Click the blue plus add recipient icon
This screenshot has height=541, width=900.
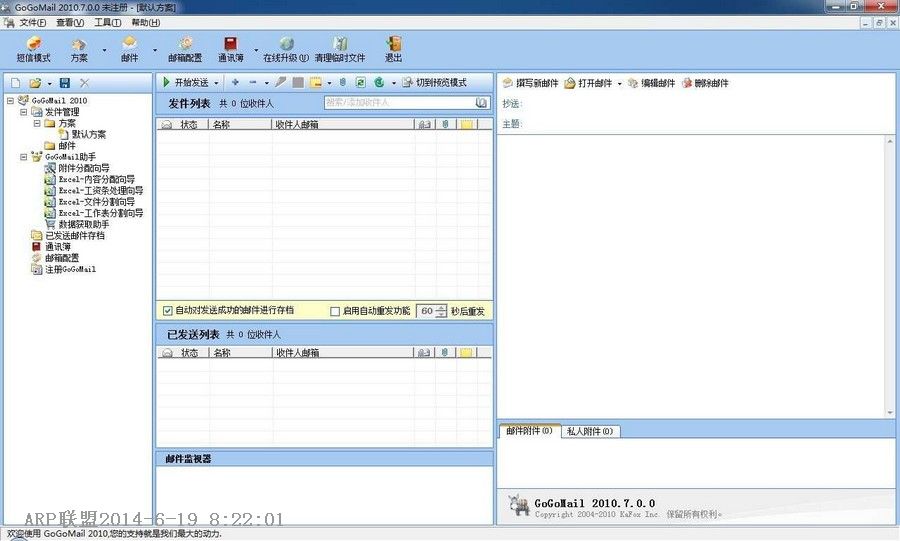point(235,83)
